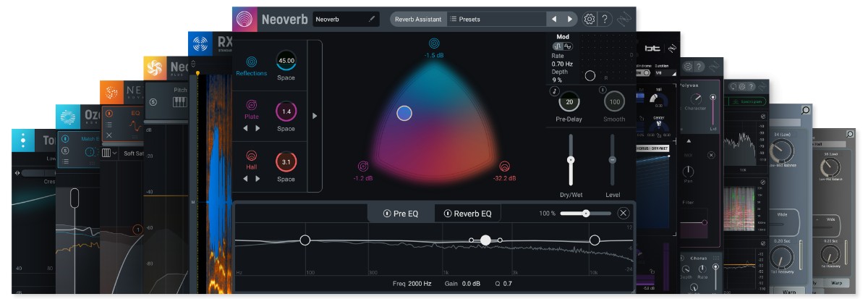
Task: Select the Hall engine icon in left panel
Action: pyautogui.click(x=252, y=155)
